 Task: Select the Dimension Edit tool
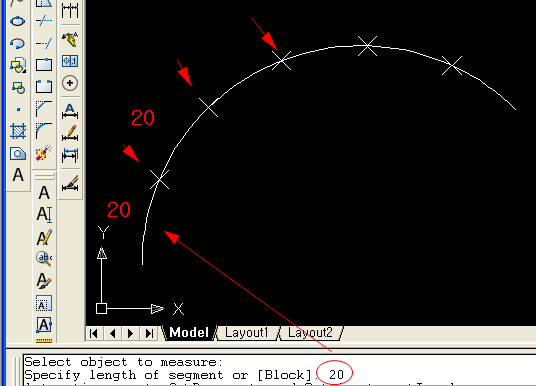70,111
